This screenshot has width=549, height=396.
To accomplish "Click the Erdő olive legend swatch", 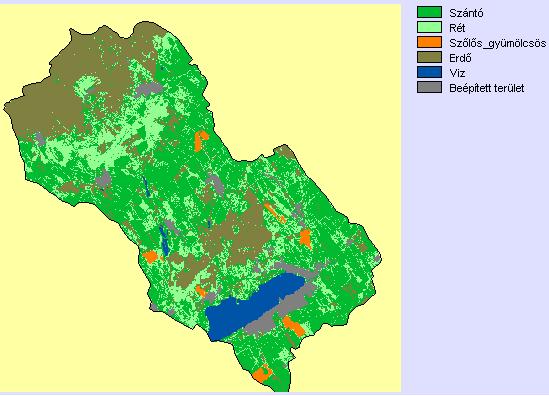I will 429,57.
